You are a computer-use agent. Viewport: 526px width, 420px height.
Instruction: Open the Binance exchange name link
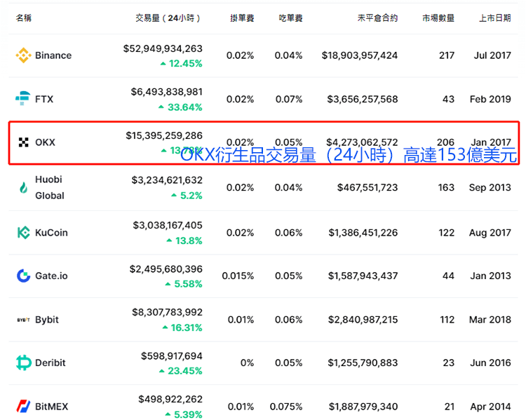pyautogui.click(x=53, y=55)
